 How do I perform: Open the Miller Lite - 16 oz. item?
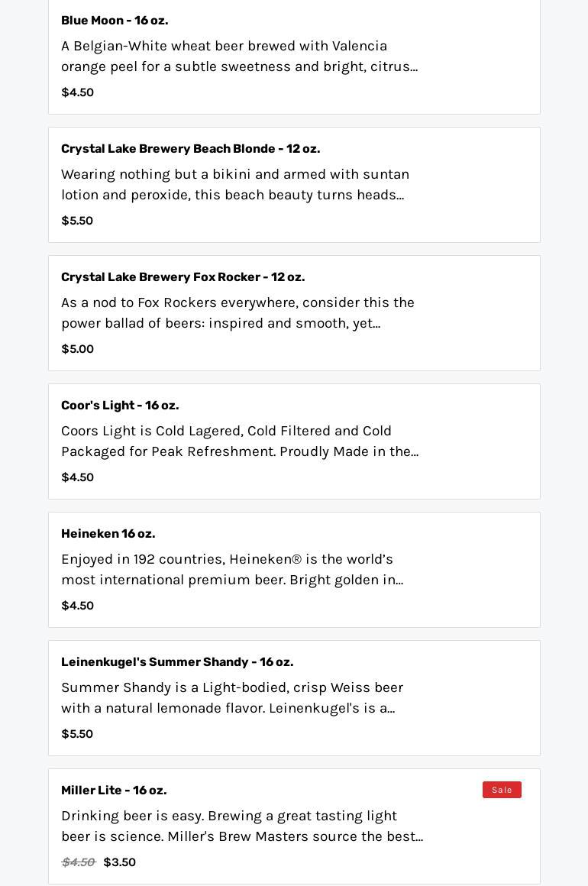click(x=114, y=791)
